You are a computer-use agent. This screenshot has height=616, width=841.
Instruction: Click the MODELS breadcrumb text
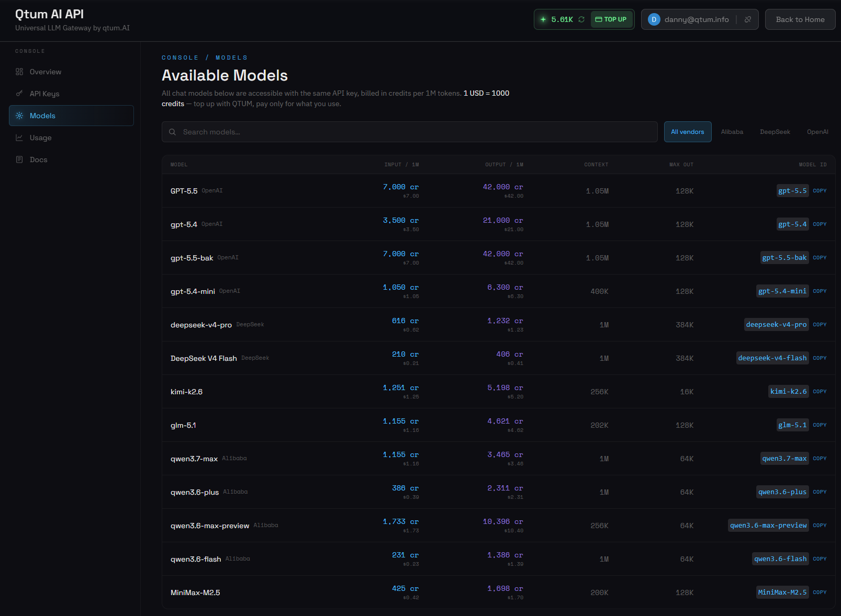(x=231, y=58)
